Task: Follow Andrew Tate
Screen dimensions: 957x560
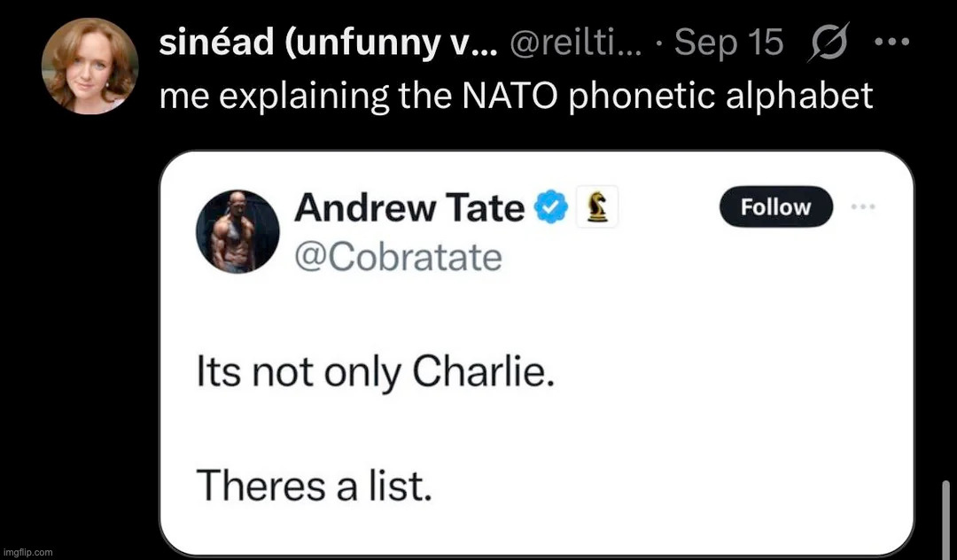Action: [x=775, y=207]
